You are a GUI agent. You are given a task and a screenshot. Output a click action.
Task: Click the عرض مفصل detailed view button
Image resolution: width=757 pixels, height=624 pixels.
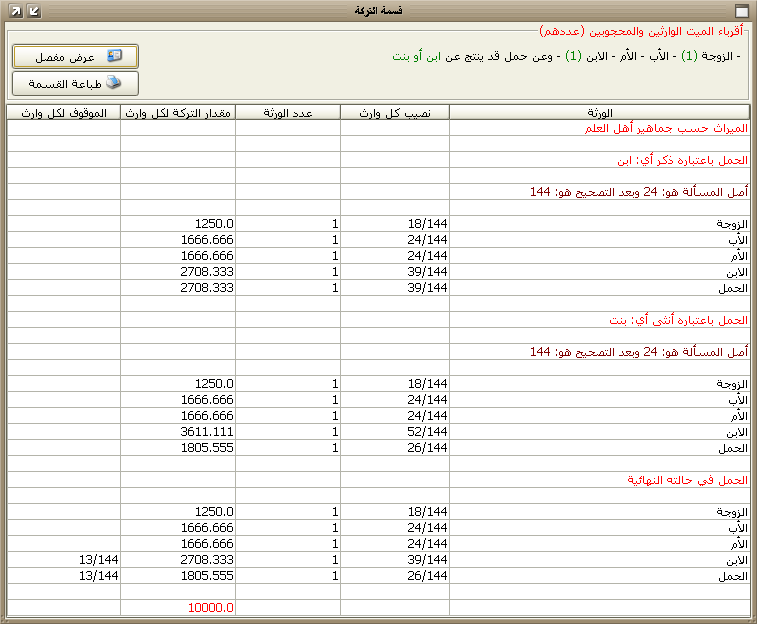[75, 57]
